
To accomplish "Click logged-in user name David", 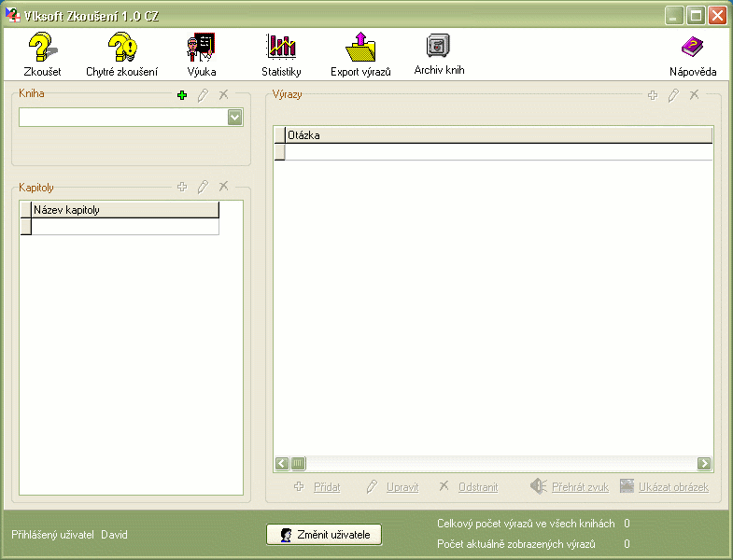I will click(114, 535).
